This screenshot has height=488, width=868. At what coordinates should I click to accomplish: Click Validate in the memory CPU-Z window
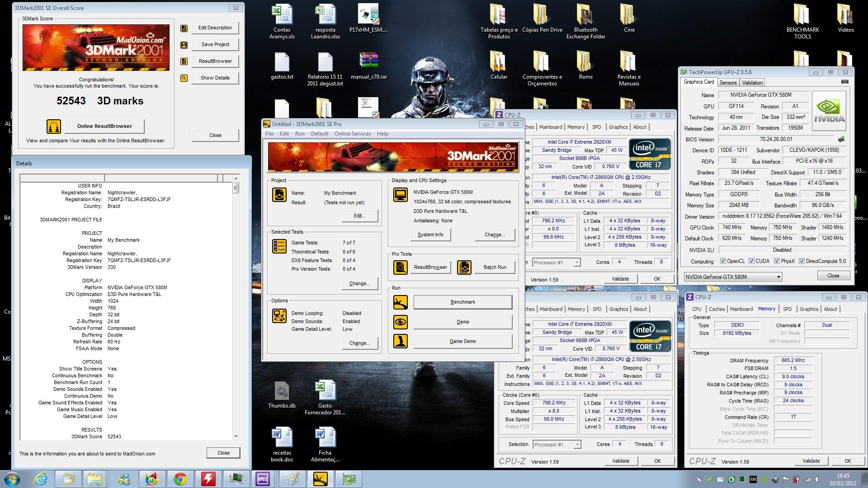click(811, 461)
